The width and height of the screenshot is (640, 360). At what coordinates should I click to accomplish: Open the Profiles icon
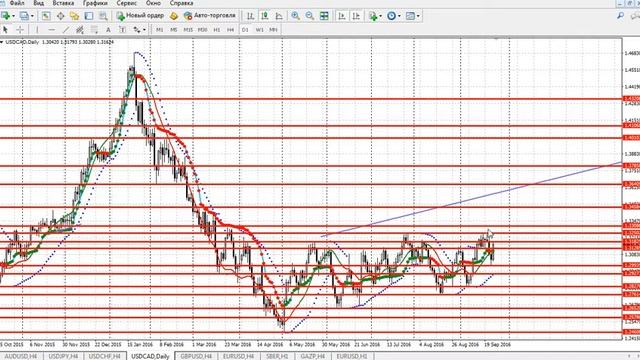point(24,16)
